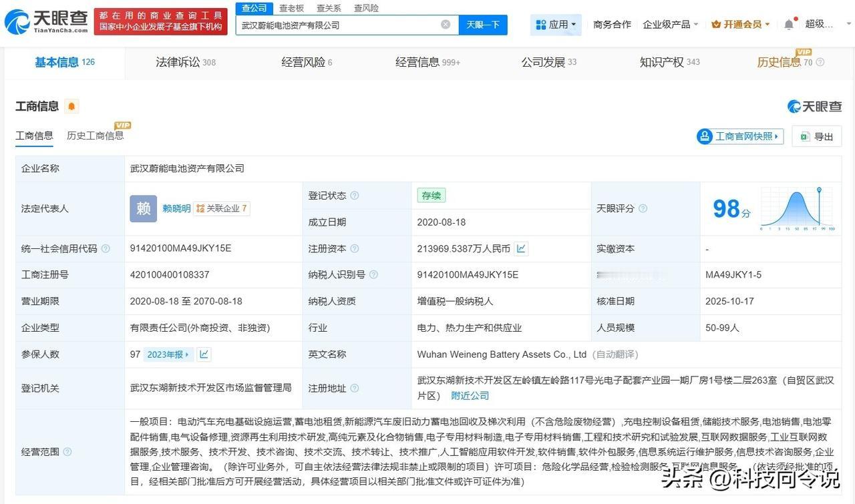Image resolution: width=855 pixels, height=504 pixels.
Task: Click the help icon beside 登记状态
Action: click(355, 196)
